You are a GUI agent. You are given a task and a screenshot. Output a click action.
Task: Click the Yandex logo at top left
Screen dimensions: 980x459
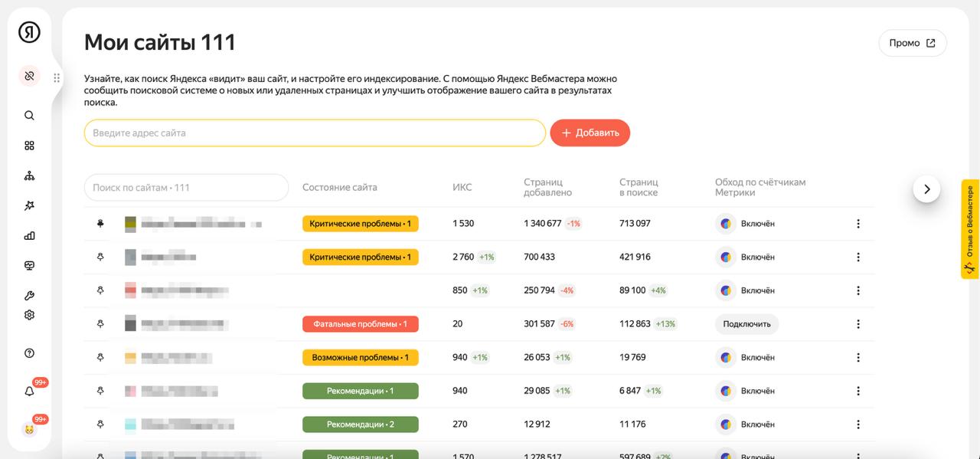(x=29, y=32)
